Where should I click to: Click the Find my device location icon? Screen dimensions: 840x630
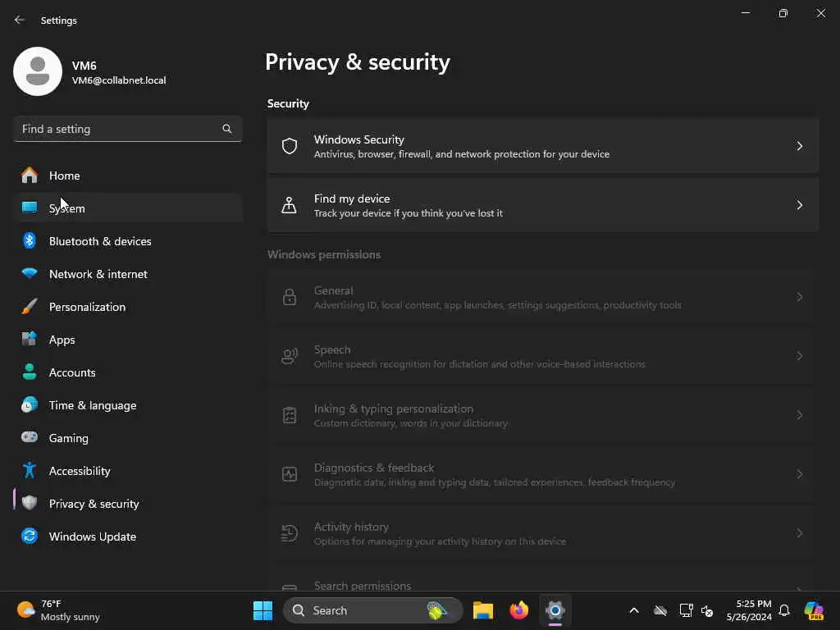(x=290, y=204)
